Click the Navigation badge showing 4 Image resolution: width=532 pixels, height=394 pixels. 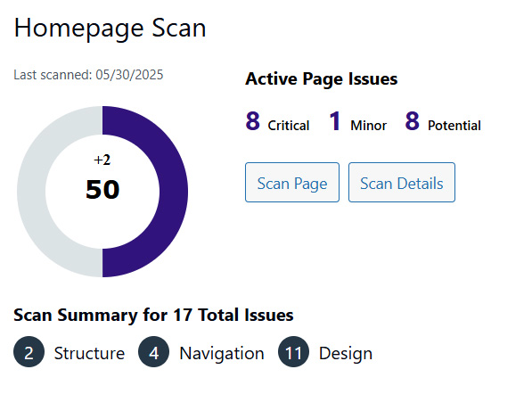tap(153, 352)
